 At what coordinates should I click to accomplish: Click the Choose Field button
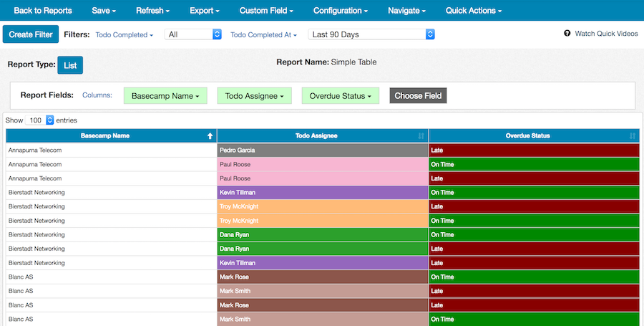coord(418,95)
